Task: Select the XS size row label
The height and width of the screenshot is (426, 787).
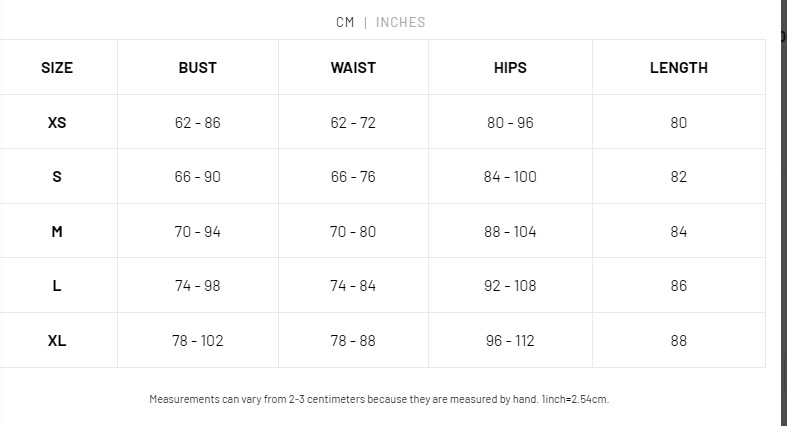Action: [x=57, y=122]
